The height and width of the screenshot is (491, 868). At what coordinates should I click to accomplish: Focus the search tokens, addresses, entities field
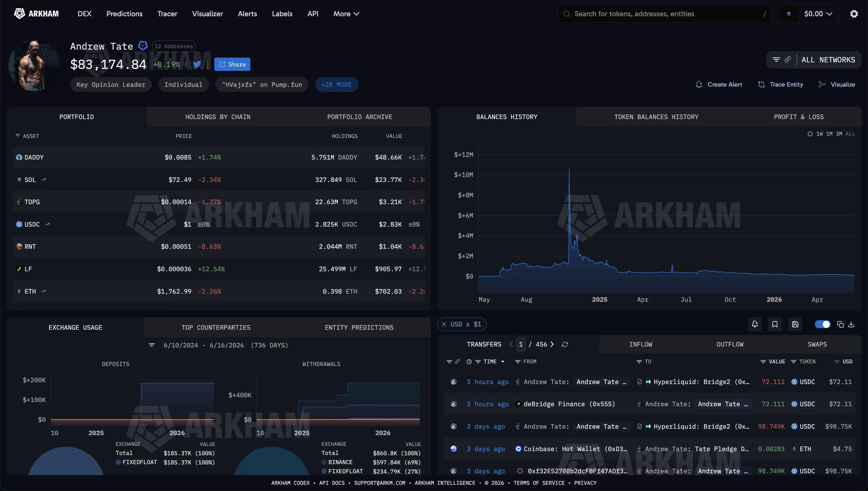[665, 14]
